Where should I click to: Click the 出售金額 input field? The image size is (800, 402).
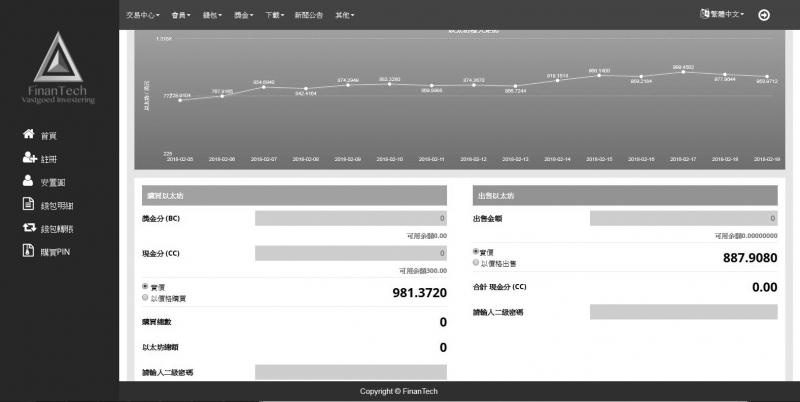click(x=683, y=217)
